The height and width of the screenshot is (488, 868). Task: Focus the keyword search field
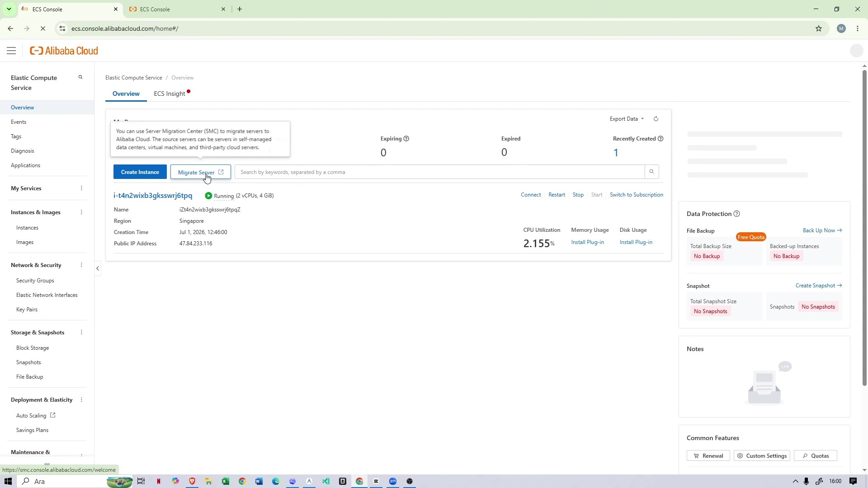[440, 172]
